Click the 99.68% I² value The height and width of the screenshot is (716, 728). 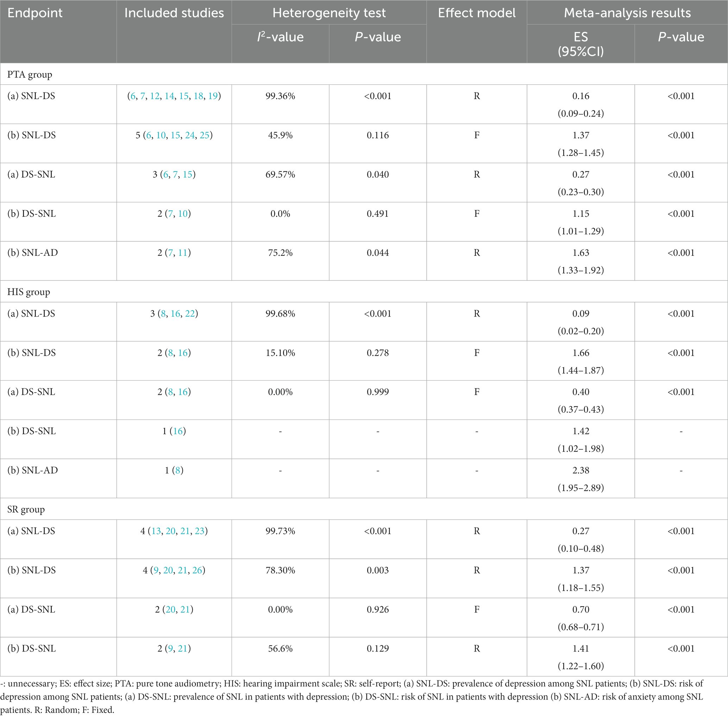[280, 313]
